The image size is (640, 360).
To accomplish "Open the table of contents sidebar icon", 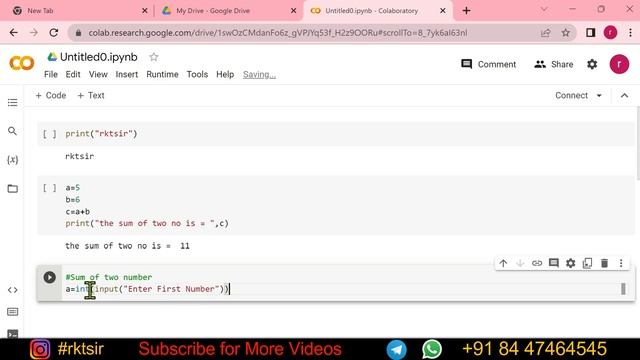I will point(13,102).
